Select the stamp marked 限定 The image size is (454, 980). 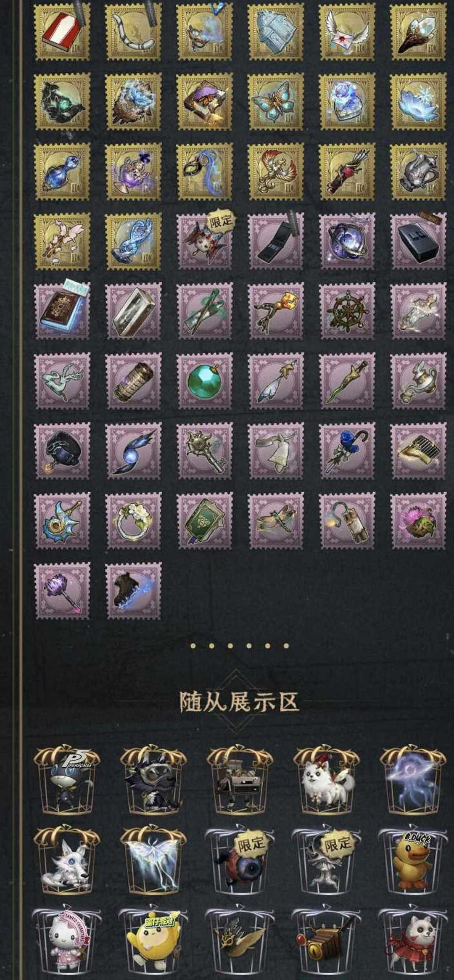point(205,241)
